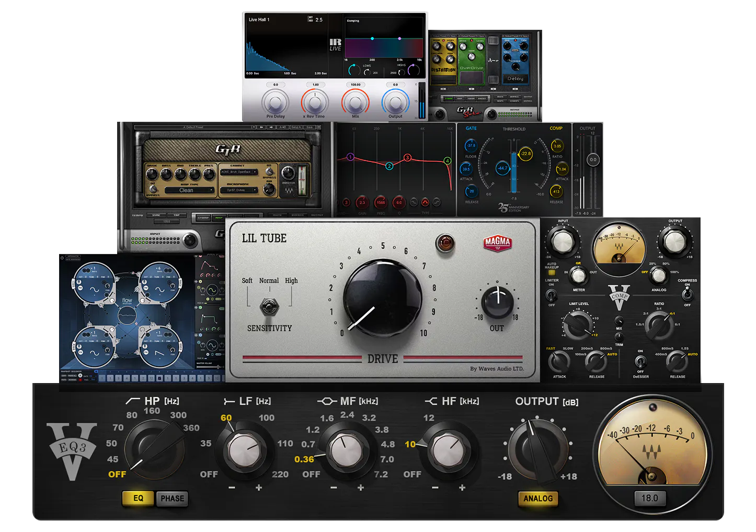This screenshot has width=756, height=532.
Task: Click the ANALOG button near the OUTPUT knob
Action: tap(538, 498)
